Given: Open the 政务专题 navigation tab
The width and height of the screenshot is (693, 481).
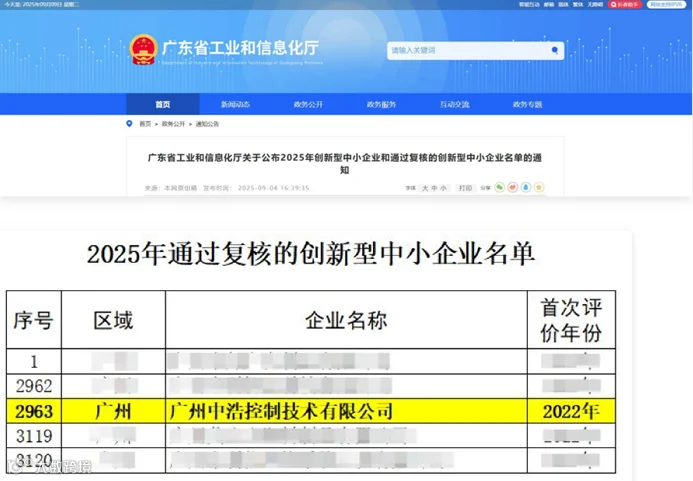Looking at the screenshot, I should 528,104.
